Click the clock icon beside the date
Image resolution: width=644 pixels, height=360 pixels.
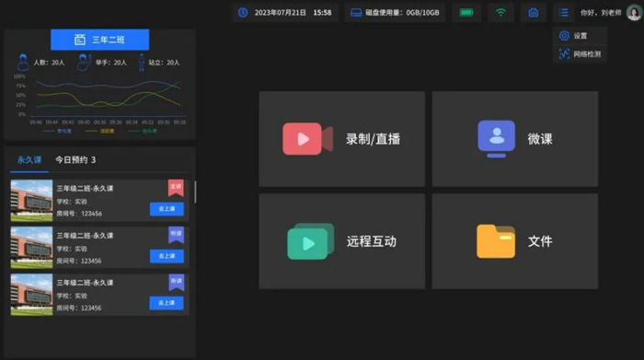coord(243,13)
